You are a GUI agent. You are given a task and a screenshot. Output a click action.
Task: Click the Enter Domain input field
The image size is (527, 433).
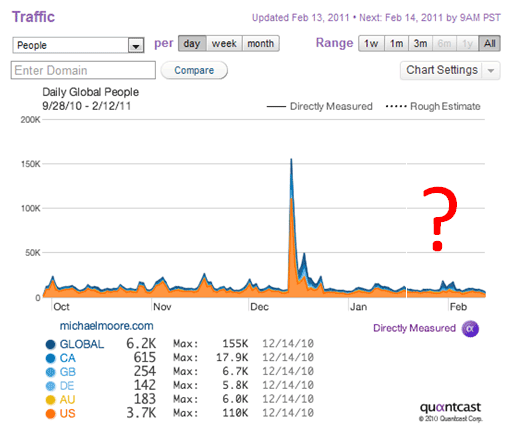83,70
